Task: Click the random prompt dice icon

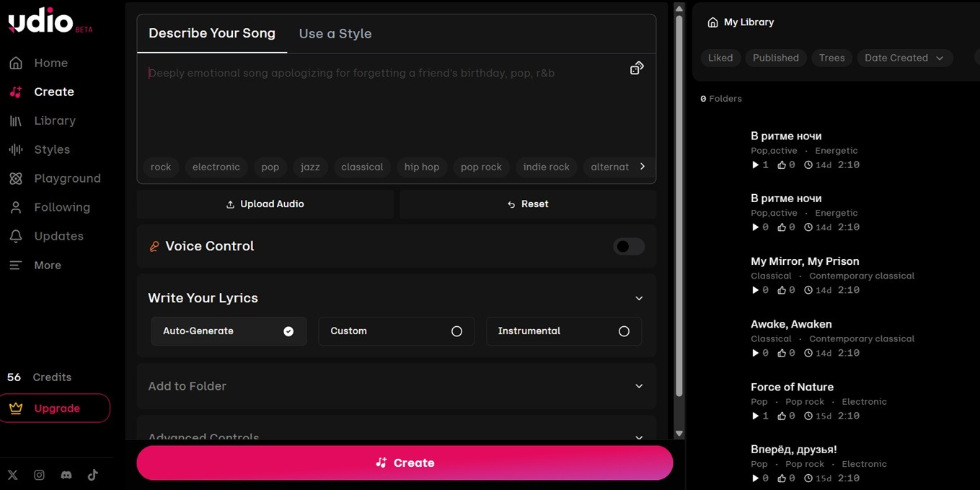Action: (637, 69)
